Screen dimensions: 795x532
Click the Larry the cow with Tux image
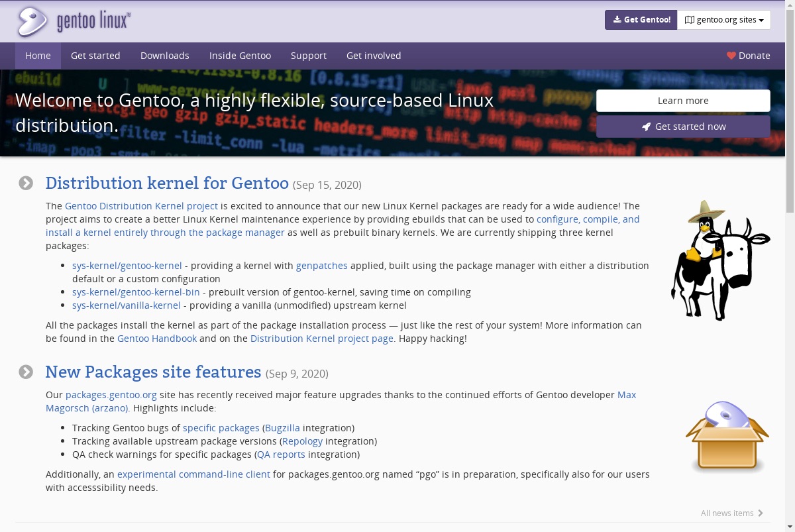pyautogui.click(x=720, y=260)
